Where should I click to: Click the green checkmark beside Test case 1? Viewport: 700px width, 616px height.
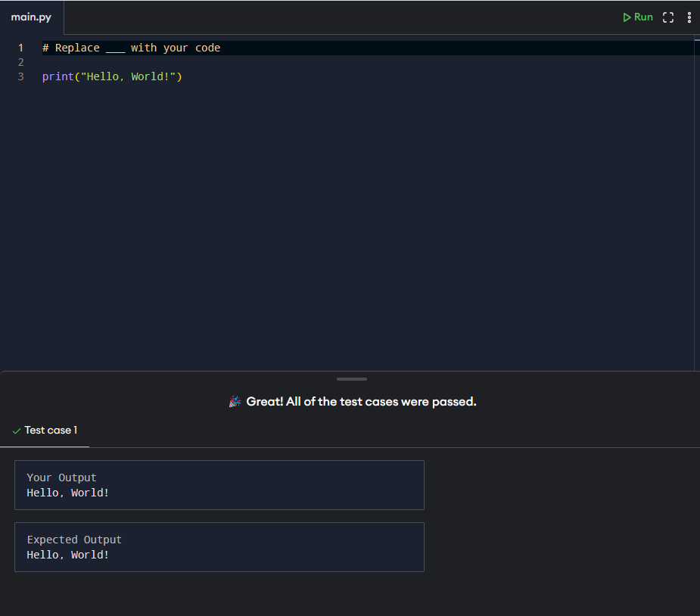(x=17, y=431)
